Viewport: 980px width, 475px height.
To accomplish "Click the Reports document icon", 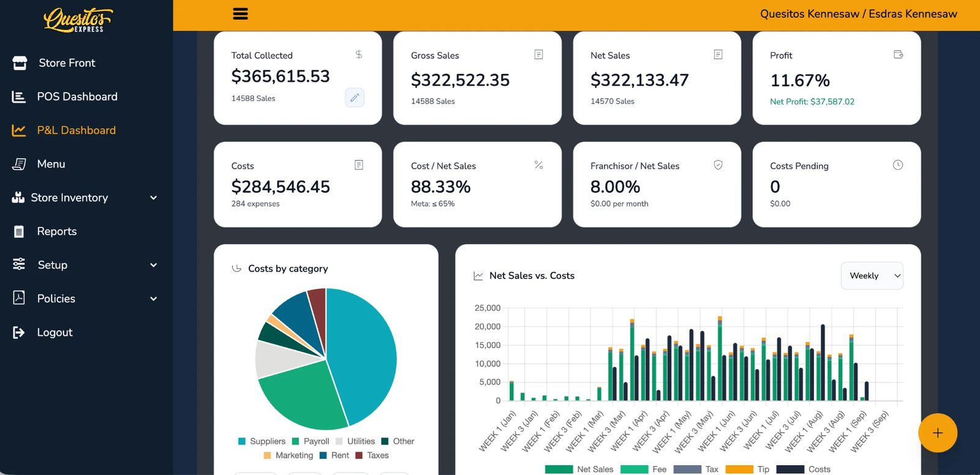I will tap(19, 231).
